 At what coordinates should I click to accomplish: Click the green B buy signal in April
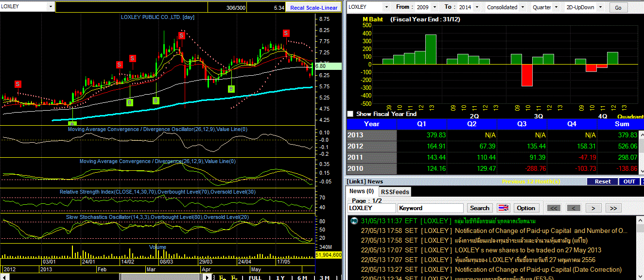[x=231, y=89]
